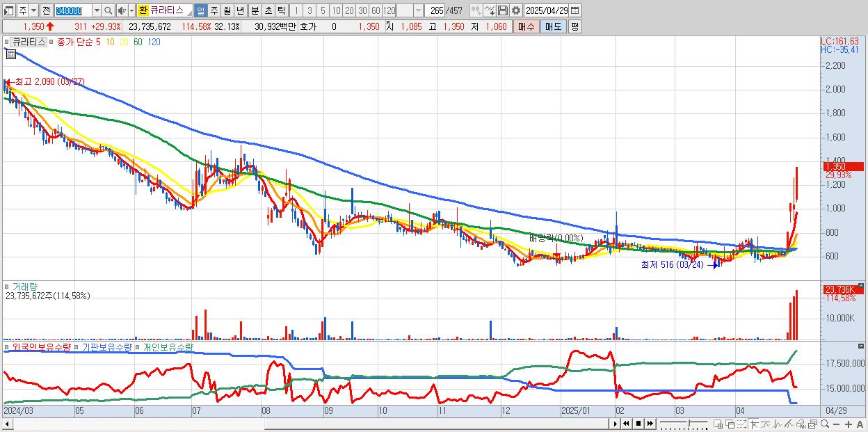This screenshot has height=432, width=868.
Task: Click the 개인보유수량 individual holdings legend label
Action: 168,346
